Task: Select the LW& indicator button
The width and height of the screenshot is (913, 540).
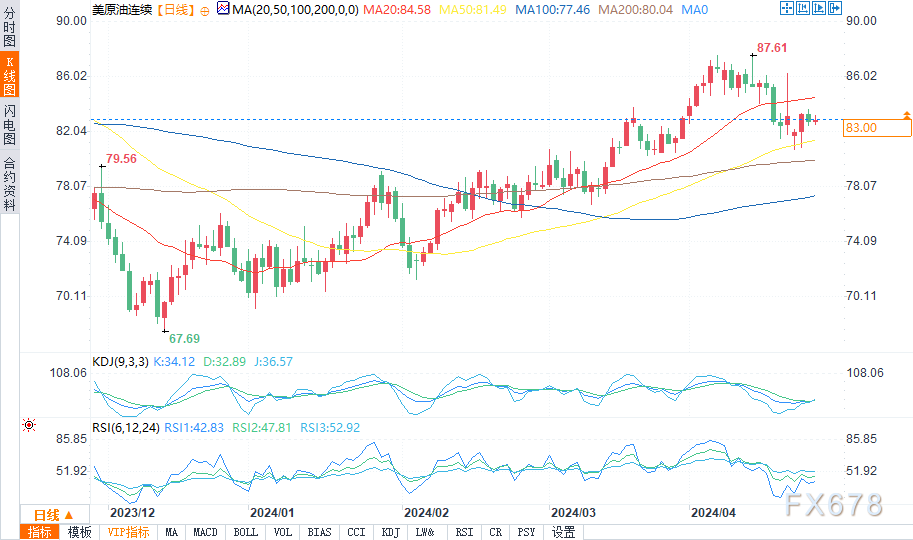Action: (425, 532)
